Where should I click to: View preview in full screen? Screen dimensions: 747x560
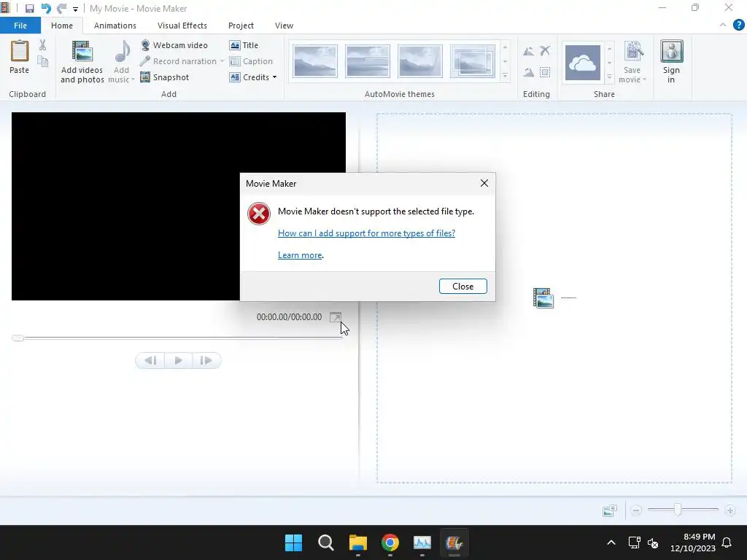[336, 317]
